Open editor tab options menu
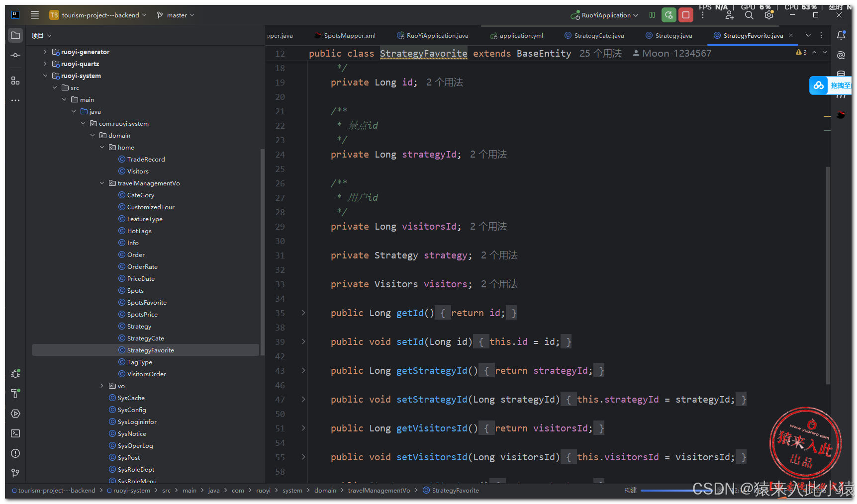 821,35
